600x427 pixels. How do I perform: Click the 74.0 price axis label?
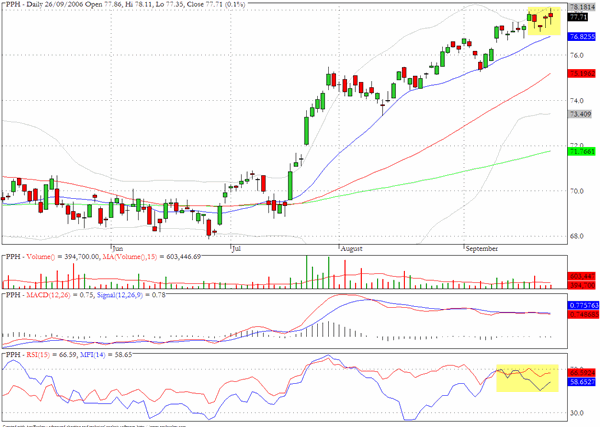[576, 101]
